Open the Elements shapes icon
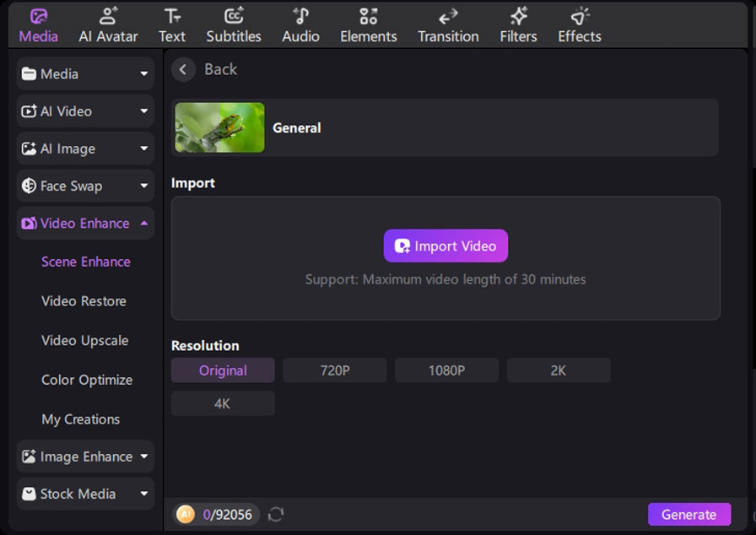Viewport: 756px width, 535px height. click(369, 16)
